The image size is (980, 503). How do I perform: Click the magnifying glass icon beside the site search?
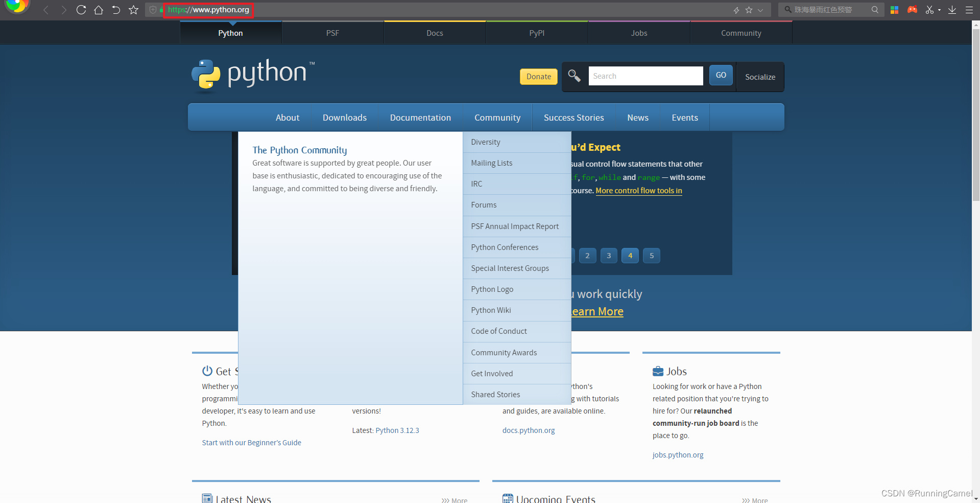(575, 76)
